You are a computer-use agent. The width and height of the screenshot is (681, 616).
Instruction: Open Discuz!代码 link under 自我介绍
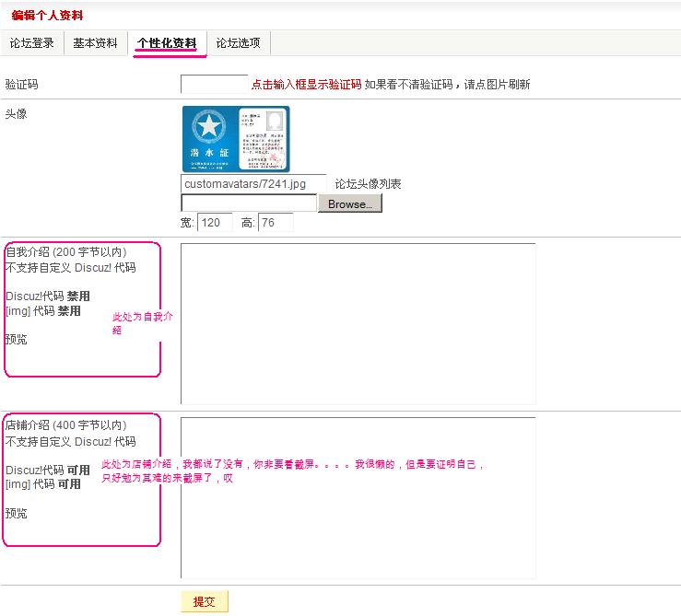click(35, 296)
